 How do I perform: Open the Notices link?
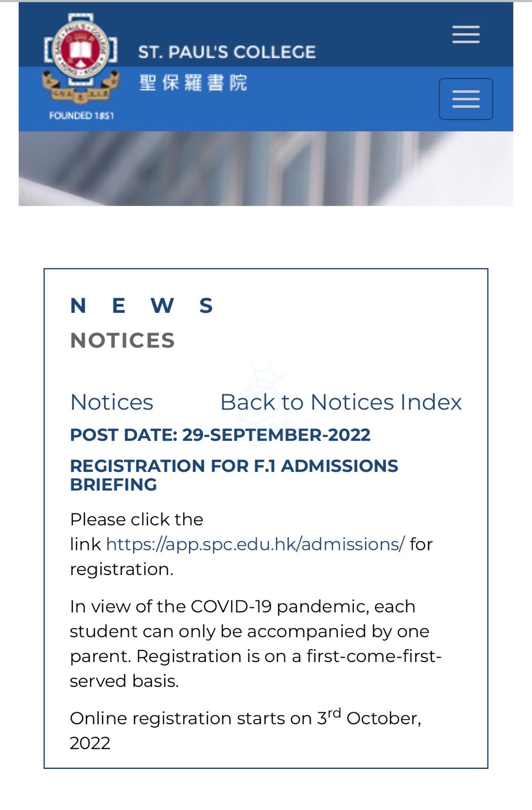(111, 402)
